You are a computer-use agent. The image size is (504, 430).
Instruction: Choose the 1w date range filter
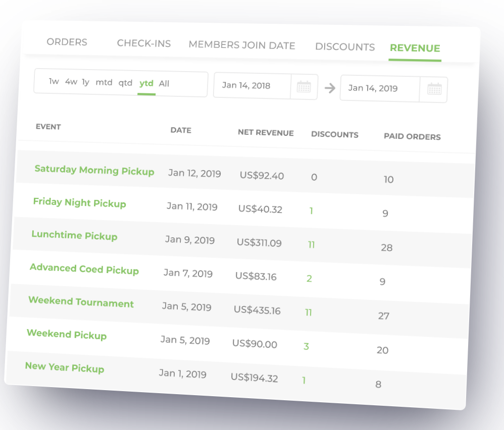[54, 81]
